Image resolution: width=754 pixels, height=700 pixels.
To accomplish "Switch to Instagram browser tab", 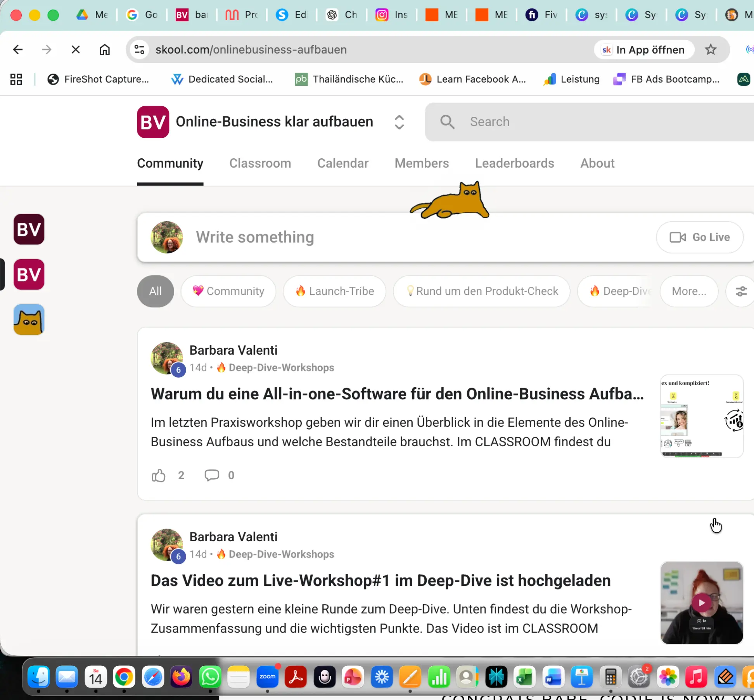I will [x=391, y=15].
